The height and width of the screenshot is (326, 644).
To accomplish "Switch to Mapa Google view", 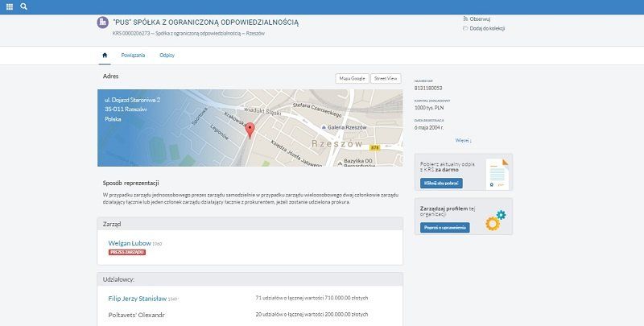I will point(352,78).
